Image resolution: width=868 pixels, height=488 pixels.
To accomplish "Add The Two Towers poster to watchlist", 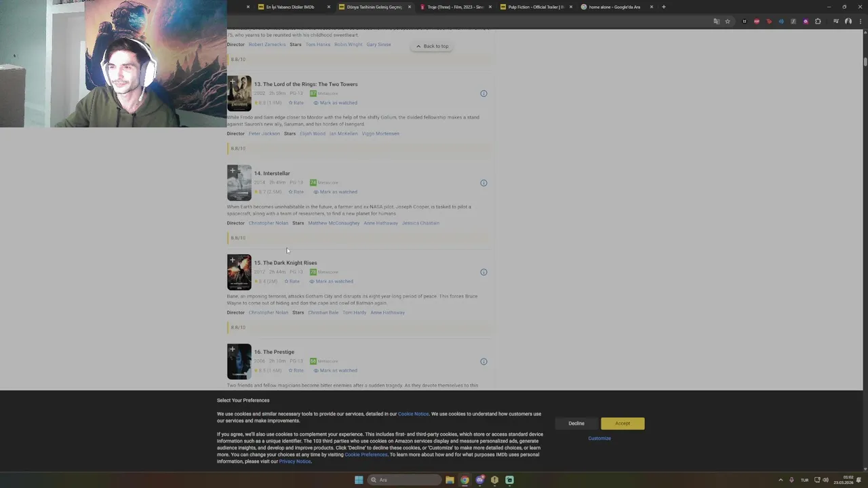I will tap(232, 81).
